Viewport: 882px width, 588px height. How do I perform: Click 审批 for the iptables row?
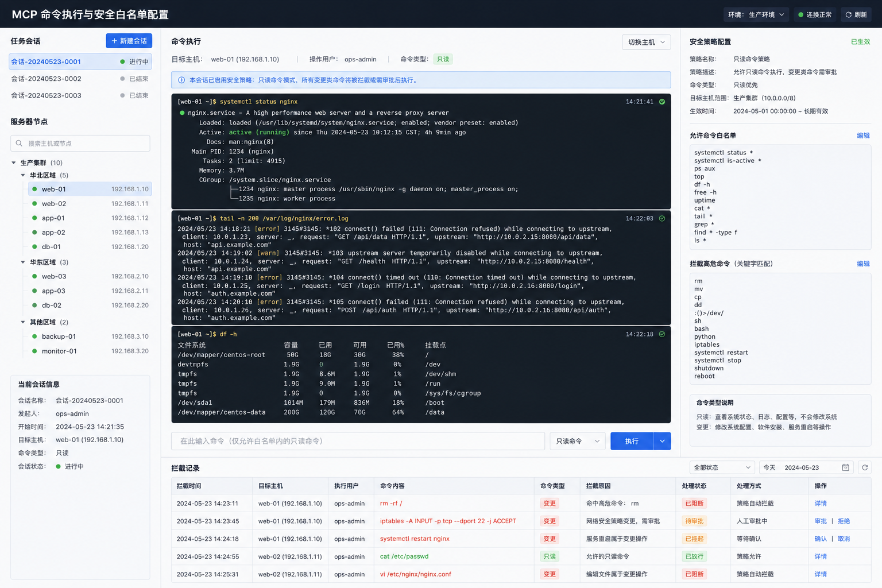(x=821, y=521)
